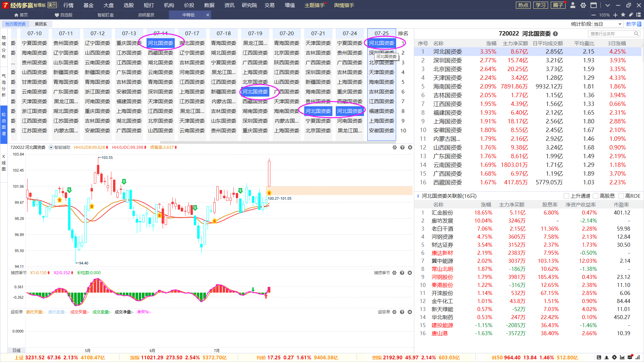Open the message chat icon in status bar
Image resolution: width=644 pixels, height=362 pixels.
pyautogui.click(x=630, y=357)
